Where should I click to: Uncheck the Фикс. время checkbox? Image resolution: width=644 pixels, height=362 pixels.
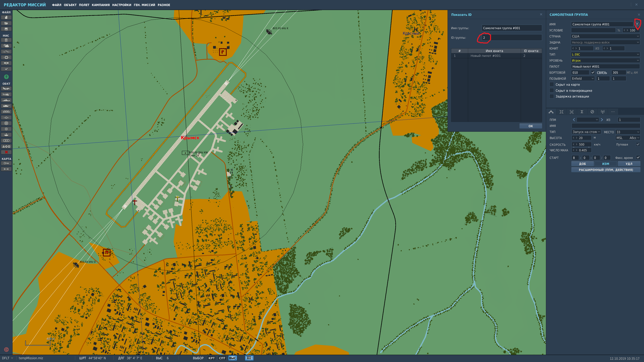638,158
